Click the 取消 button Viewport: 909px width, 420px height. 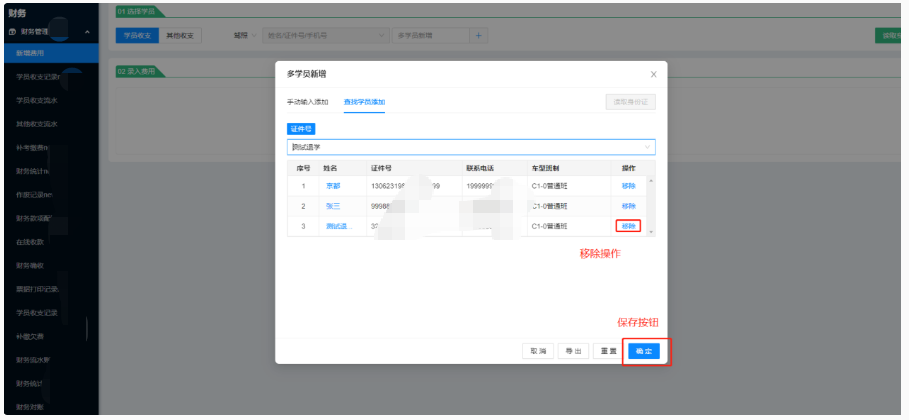point(538,351)
